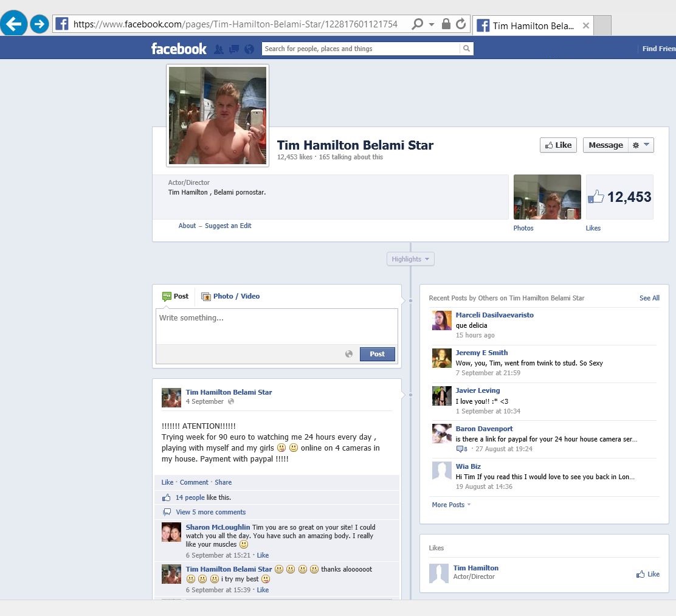
Task: Click the address bar search magnifier
Action: (417, 24)
